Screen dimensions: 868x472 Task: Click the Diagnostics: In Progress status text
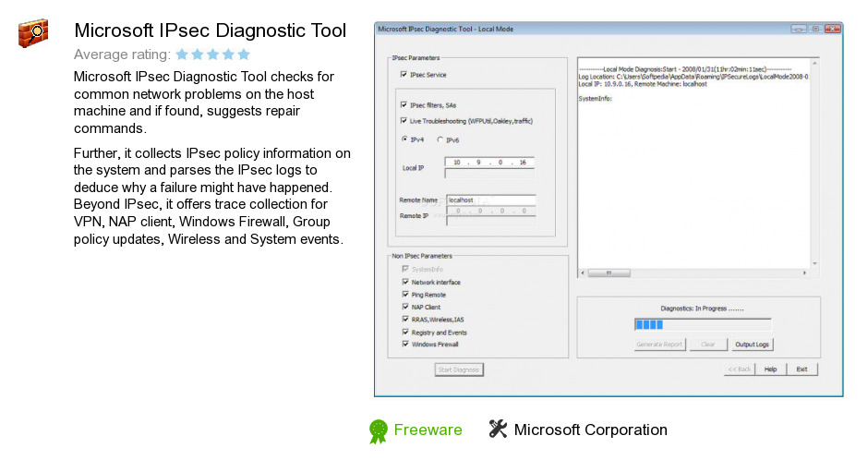coord(702,309)
